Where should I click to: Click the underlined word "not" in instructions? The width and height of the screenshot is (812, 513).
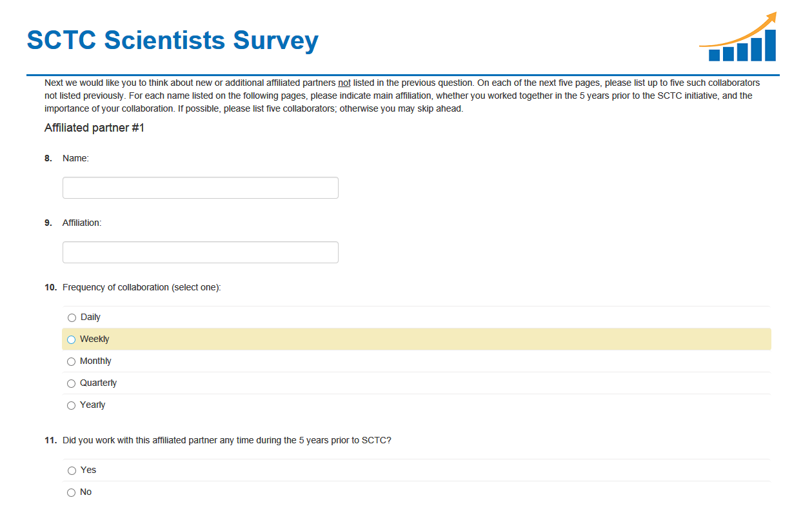[344, 83]
